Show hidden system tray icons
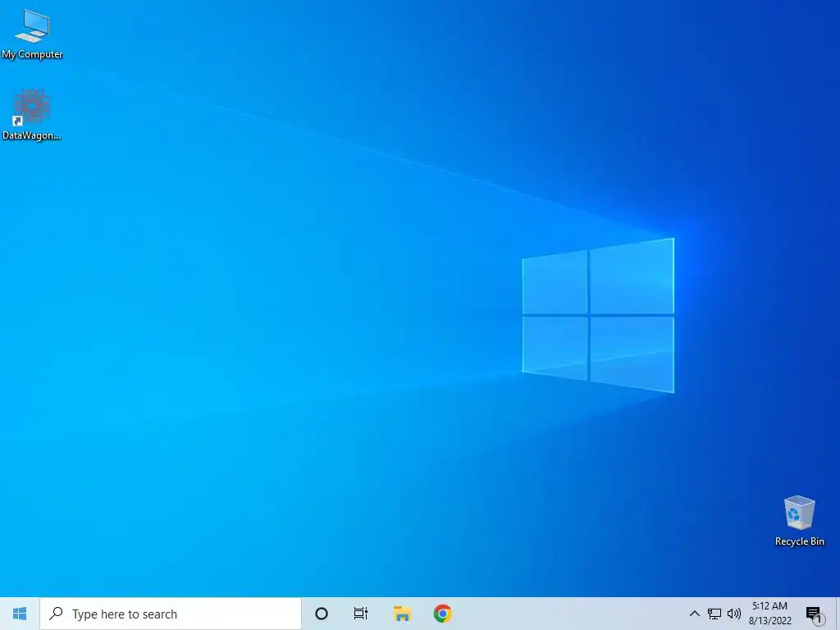Screen dimensions: 840x630 (694, 614)
